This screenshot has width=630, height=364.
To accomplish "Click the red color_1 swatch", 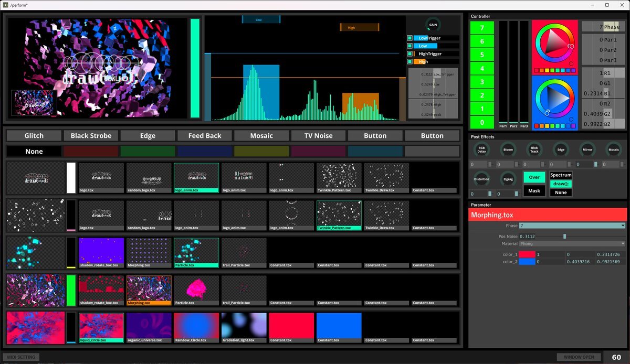I will pyautogui.click(x=527, y=254).
